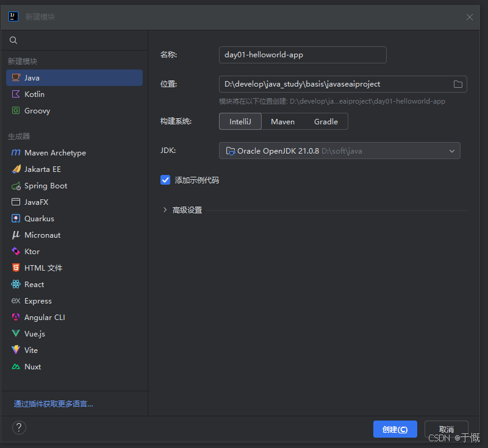Image resolution: width=488 pixels, height=448 pixels.
Task: Select the Java module type icon
Action: tap(16, 77)
